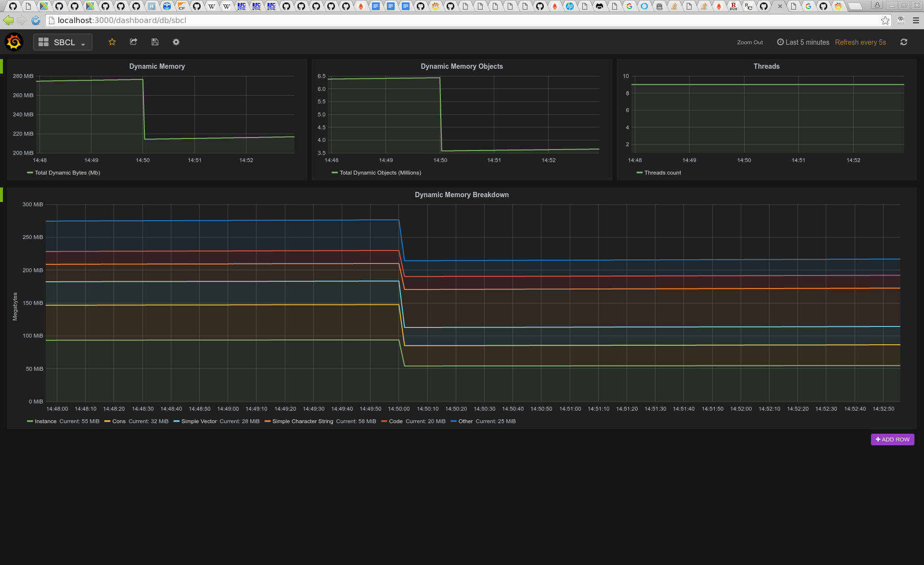Toggle the Cons series in the legend
This screenshot has width=924, height=565.
pyautogui.click(x=118, y=421)
